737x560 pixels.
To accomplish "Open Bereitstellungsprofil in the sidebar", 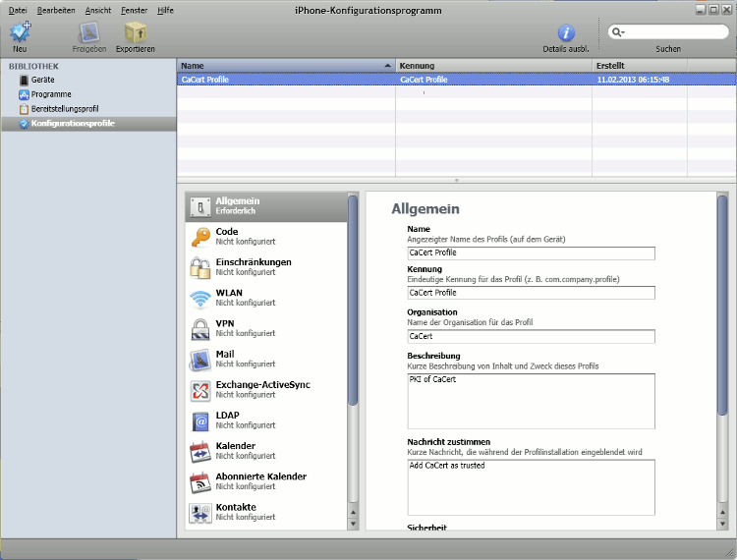I will (x=64, y=109).
